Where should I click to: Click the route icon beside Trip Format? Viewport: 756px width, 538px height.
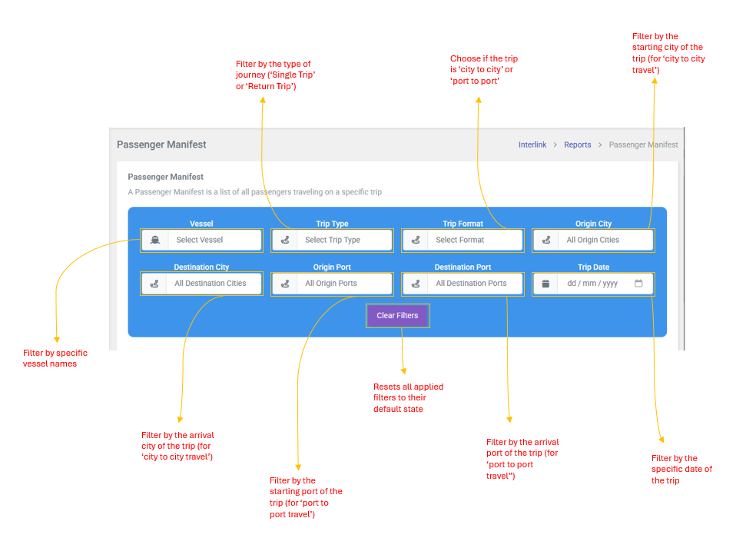(x=416, y=240)
